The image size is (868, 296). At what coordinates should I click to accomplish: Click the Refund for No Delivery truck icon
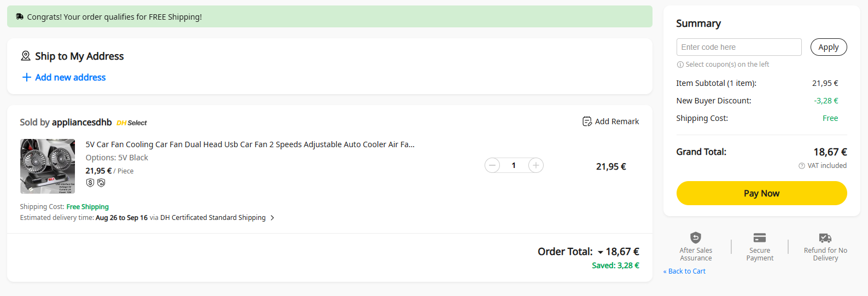(825, 237)
